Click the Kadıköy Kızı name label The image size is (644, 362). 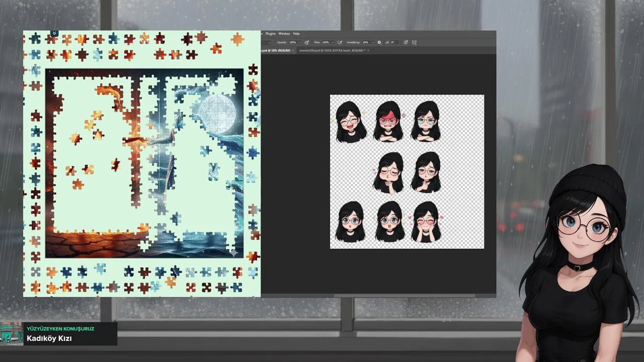49,338
